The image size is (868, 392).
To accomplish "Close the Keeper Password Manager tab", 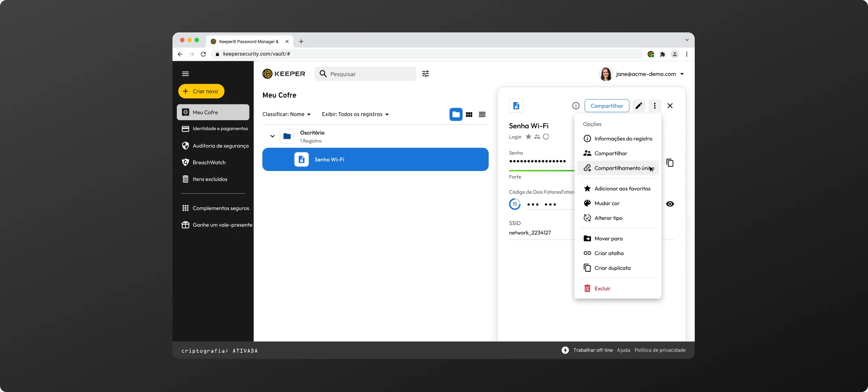I will (287, 41).
